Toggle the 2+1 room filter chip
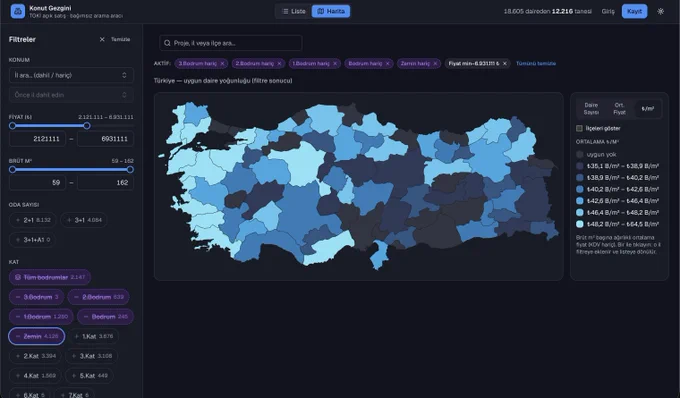 tap(33, 220)
